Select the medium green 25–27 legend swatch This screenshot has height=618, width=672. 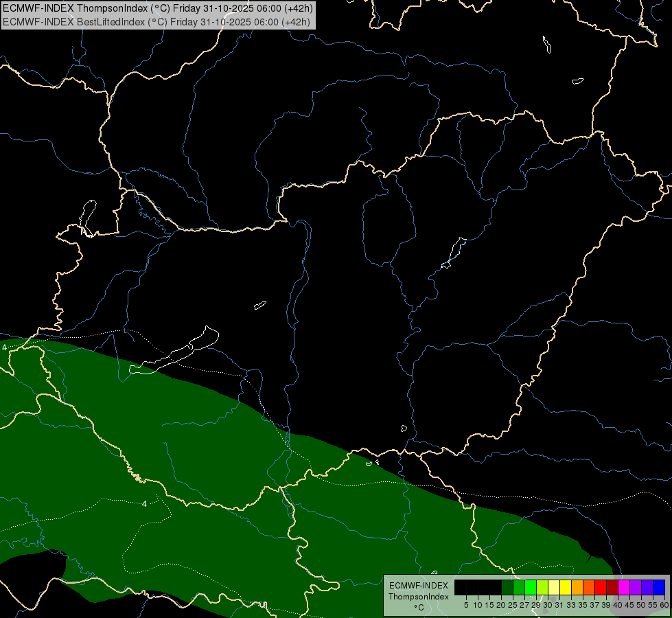tap(519, 587)
